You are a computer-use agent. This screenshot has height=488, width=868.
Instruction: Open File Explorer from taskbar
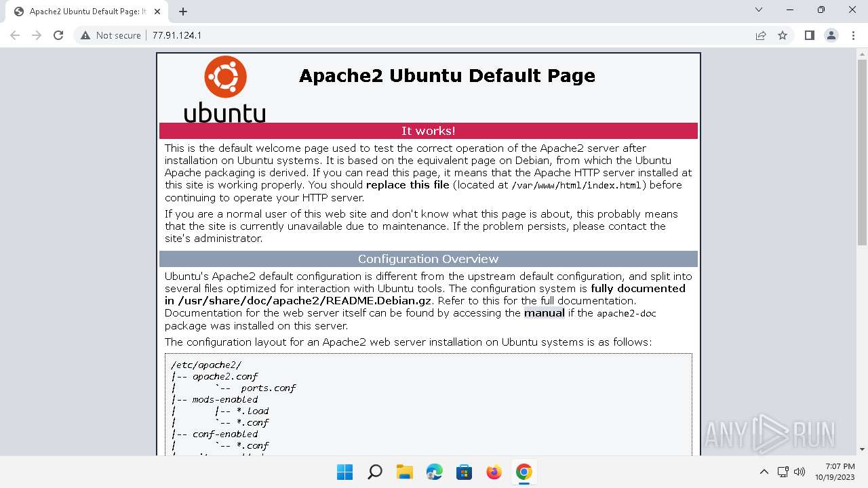click(x=404, y=472)
